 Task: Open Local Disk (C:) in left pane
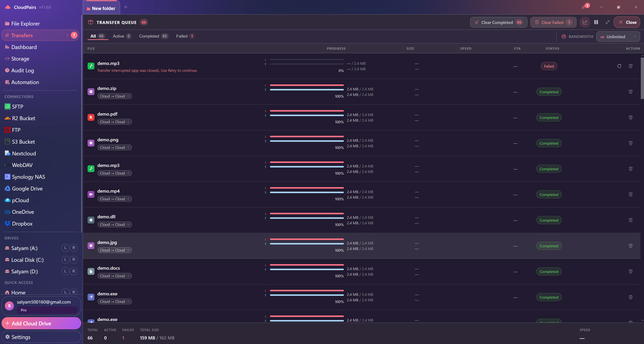[x=65, y=259]
